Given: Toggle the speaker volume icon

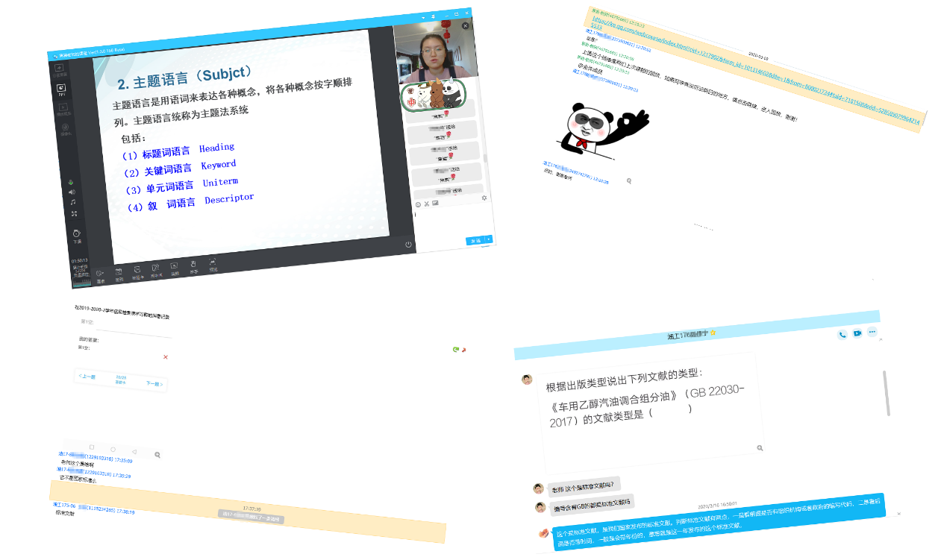Looking at the screenshot, I should (72, 192).
